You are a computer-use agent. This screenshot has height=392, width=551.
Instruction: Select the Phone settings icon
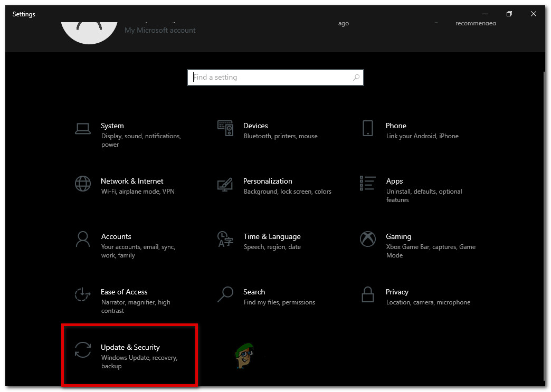367,128
